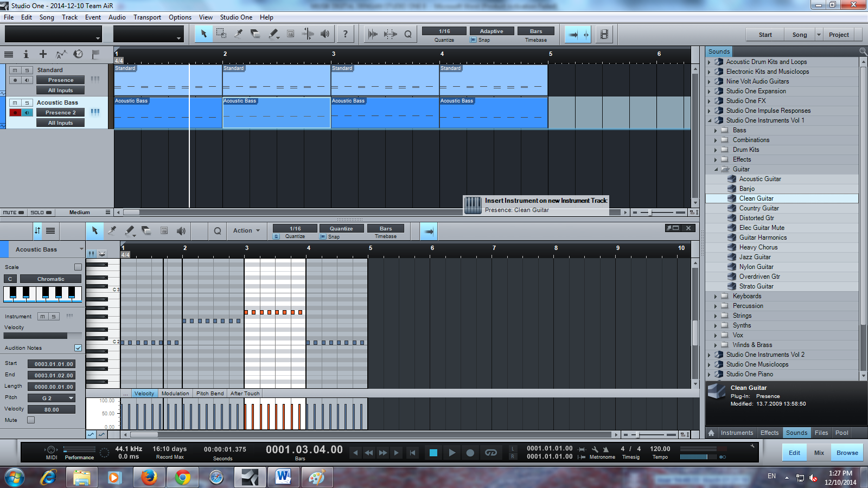Solo the Standard track

click(27, 70)
